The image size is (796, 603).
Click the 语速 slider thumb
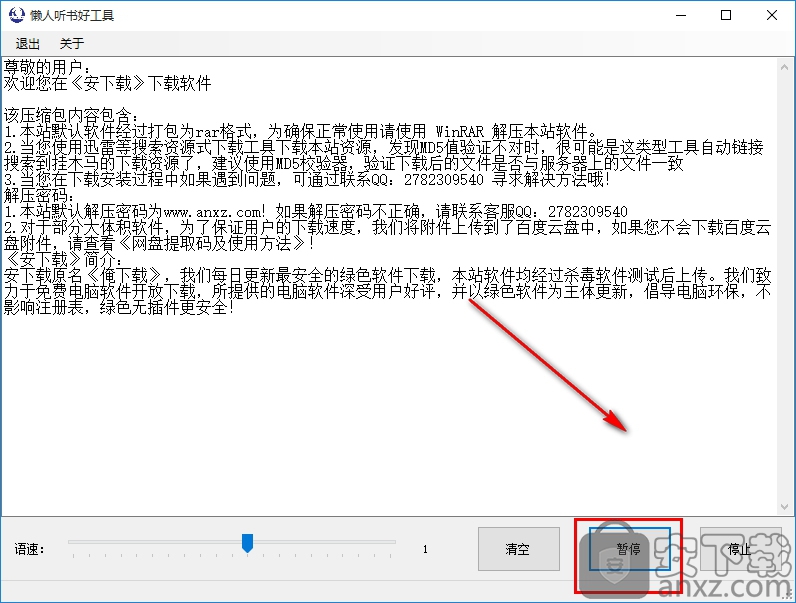[247, 543]
